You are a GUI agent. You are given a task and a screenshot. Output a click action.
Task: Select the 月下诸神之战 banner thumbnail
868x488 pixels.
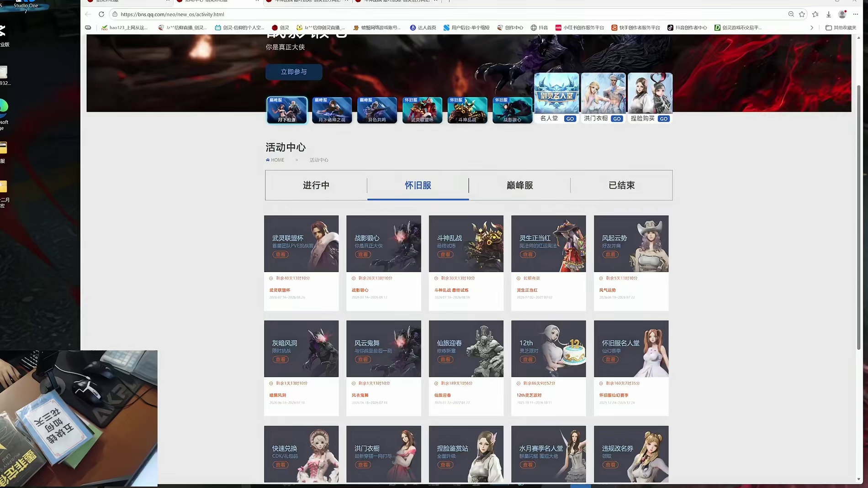332,110
